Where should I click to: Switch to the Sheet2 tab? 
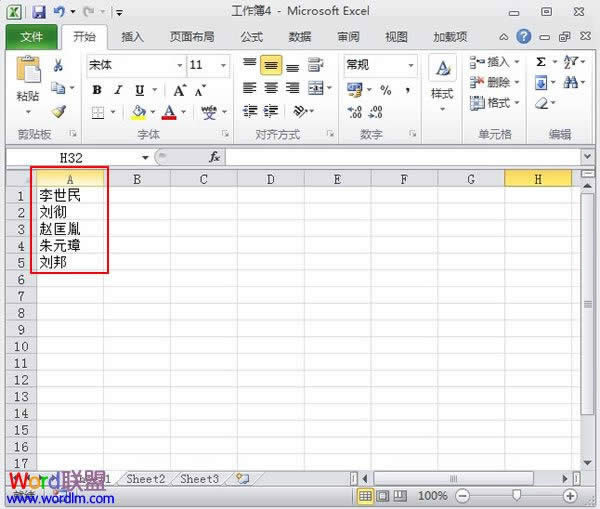[146, 479]
